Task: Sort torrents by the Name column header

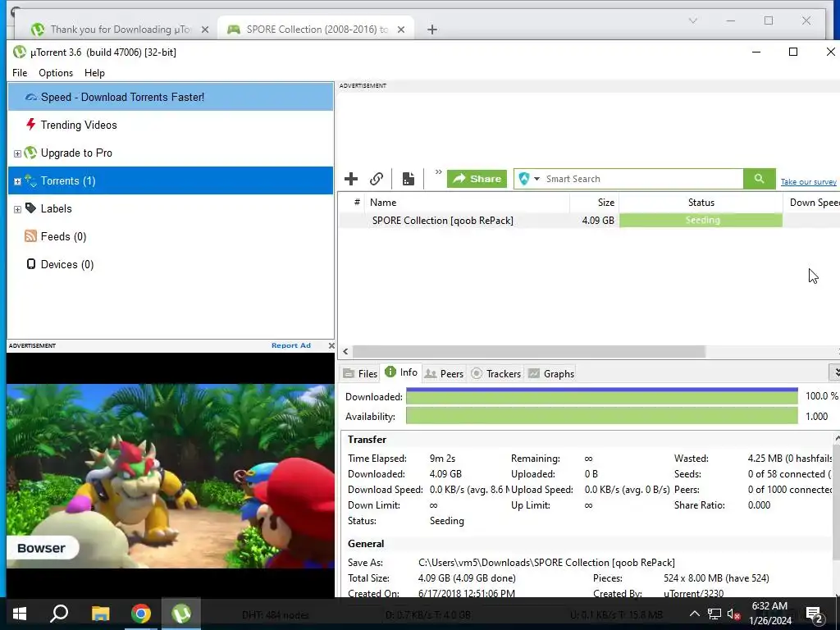Action: click(x=467, y=203)
